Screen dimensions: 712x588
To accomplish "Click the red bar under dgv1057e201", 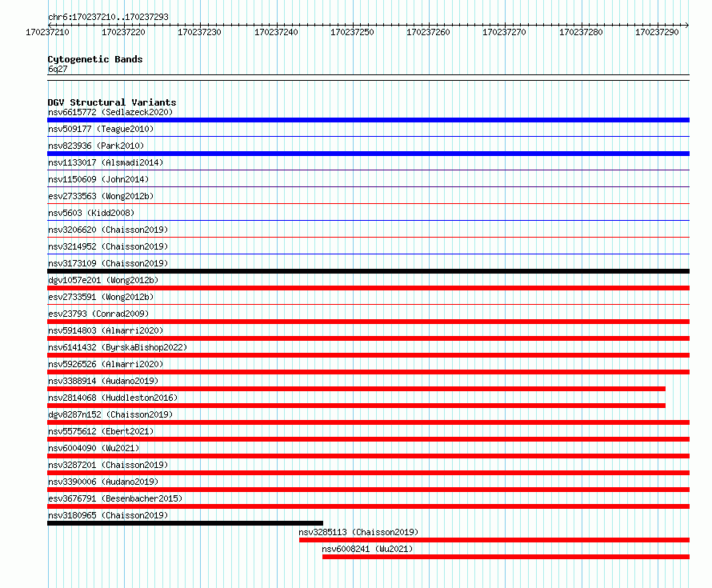I will [368, 288].
